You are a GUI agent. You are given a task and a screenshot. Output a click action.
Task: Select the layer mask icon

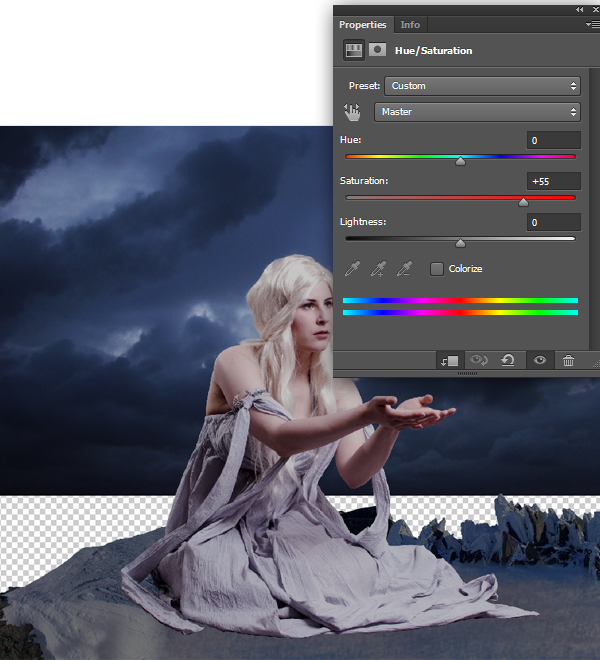pyautogui.click(x=378, y=50)
